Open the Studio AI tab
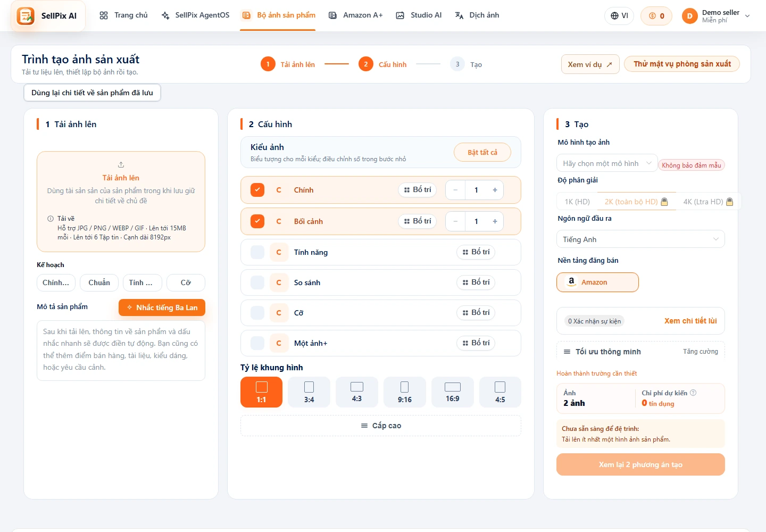Screen dimensions: 766x532 [419, 15]
